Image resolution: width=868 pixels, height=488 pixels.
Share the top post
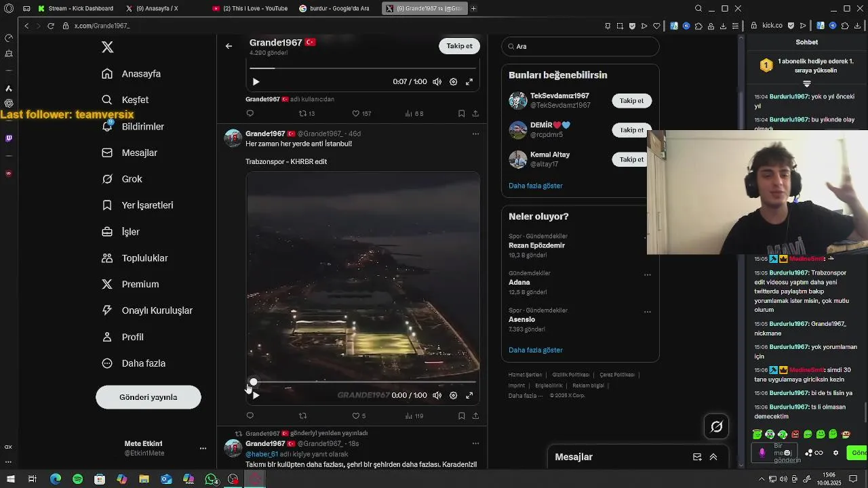[475, 113]
